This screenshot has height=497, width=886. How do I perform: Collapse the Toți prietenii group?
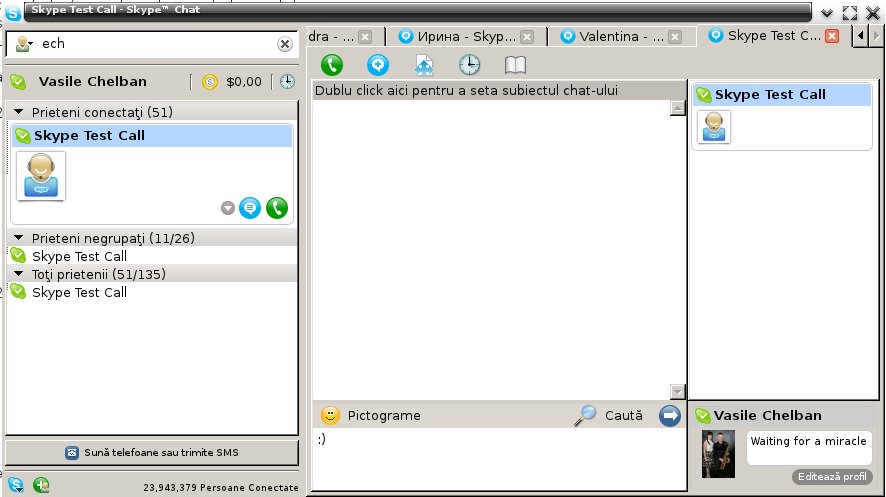tap(19, 274)
